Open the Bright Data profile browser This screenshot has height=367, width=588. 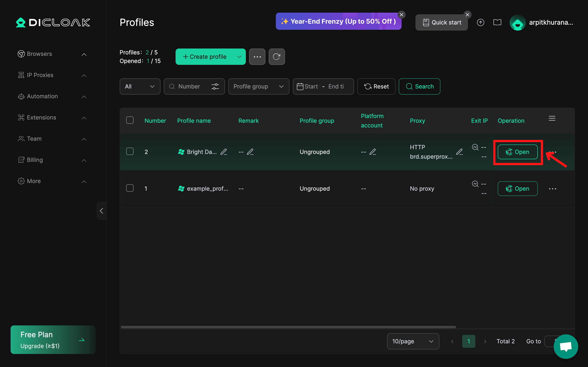point(518,152)
